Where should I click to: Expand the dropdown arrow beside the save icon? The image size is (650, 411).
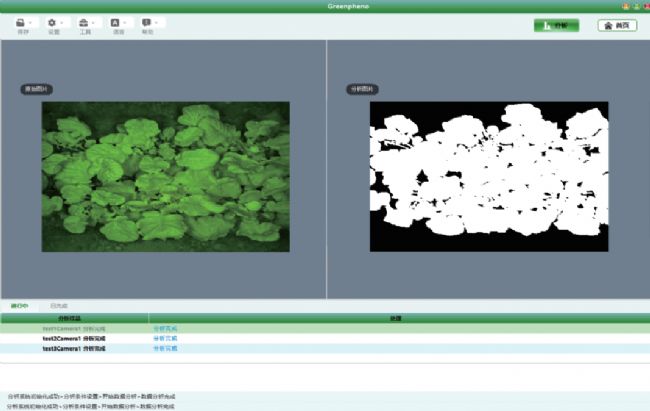(32, 22)
